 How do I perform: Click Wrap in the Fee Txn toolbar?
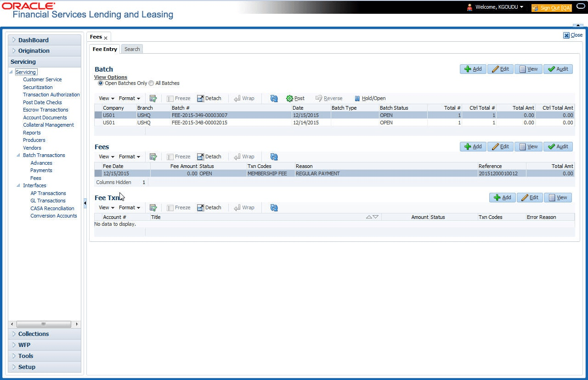244,207
